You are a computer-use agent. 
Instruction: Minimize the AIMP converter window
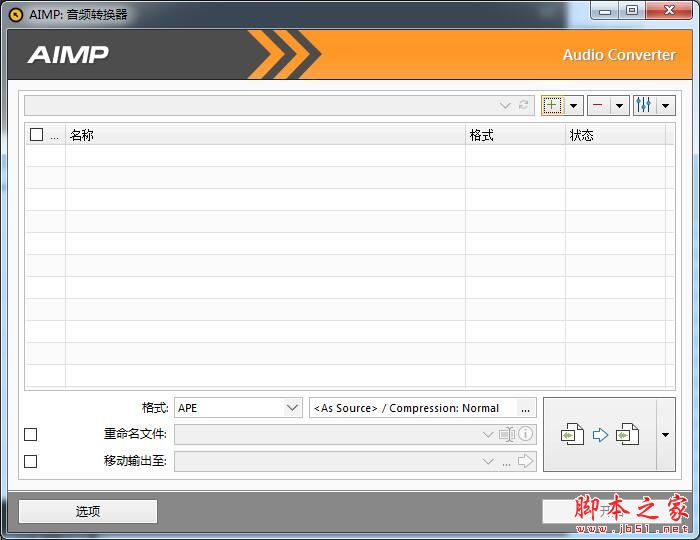tap(605, 11)
